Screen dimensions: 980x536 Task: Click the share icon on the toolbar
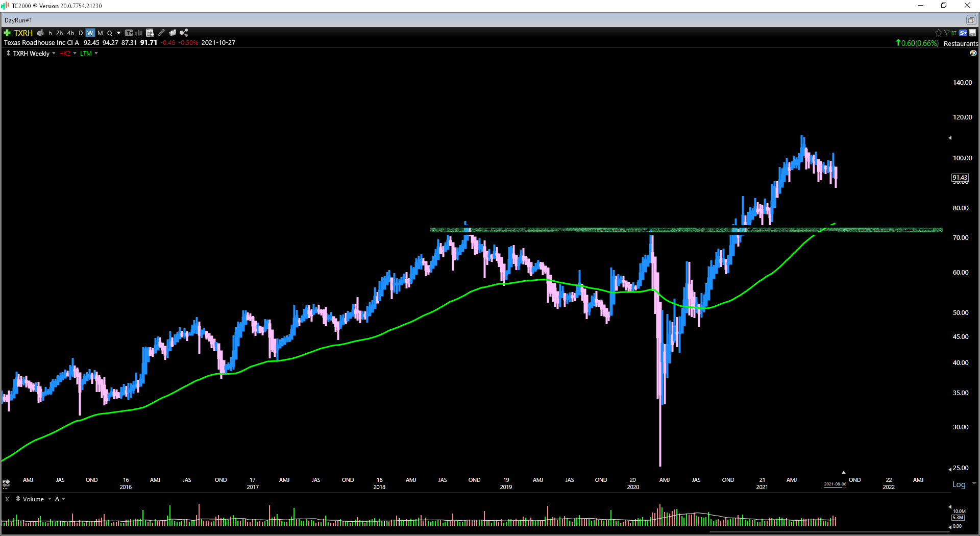tap(183, 33)
